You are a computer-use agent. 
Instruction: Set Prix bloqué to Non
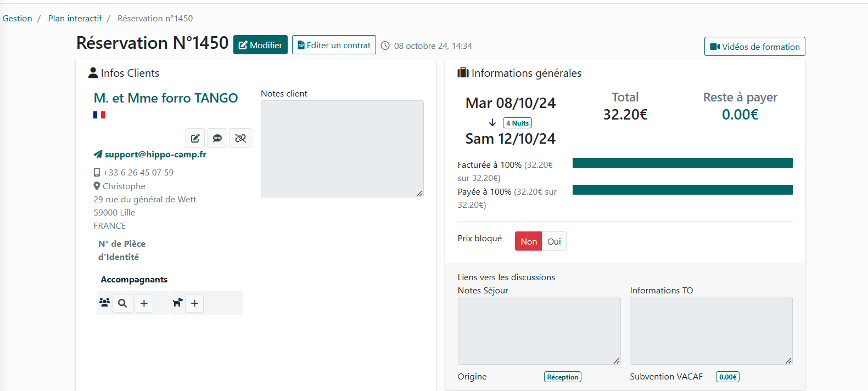[528, 241]
